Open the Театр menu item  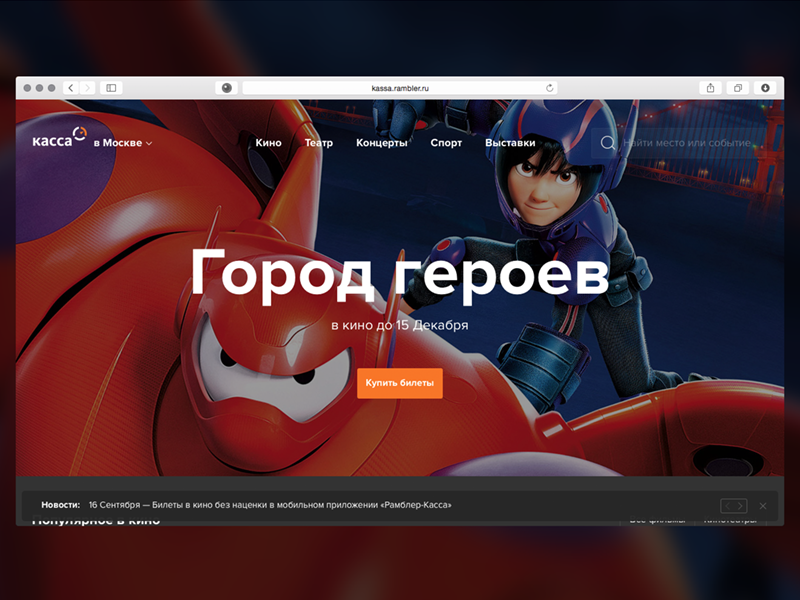(319, 143)
